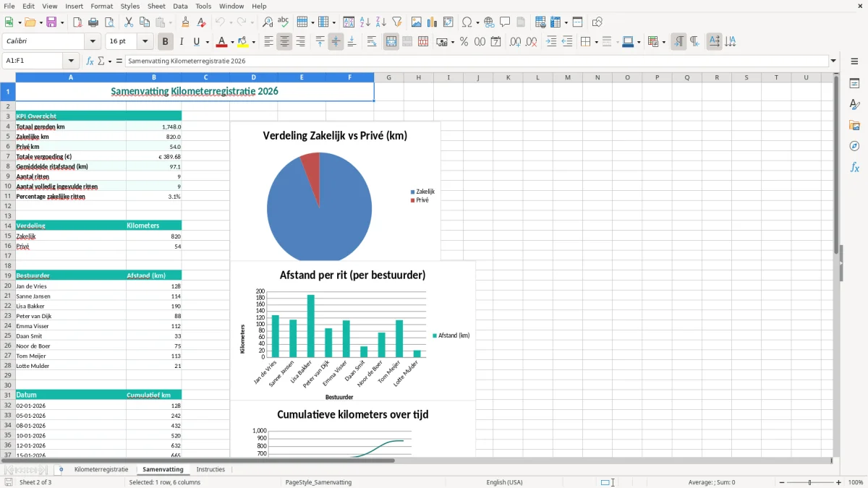The height and width of the screenshot is (488, 868).
Task: Click the zoom slider in status bar
Action: point(810,482)
